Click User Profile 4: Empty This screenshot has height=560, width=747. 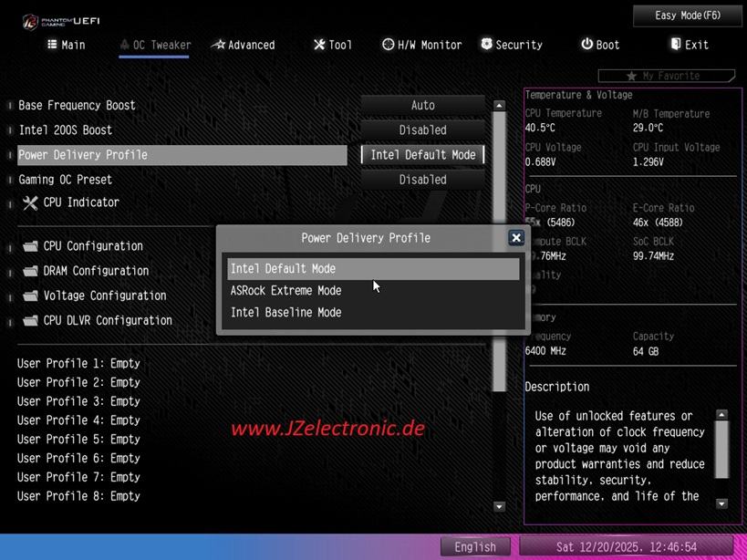point(78,420)
